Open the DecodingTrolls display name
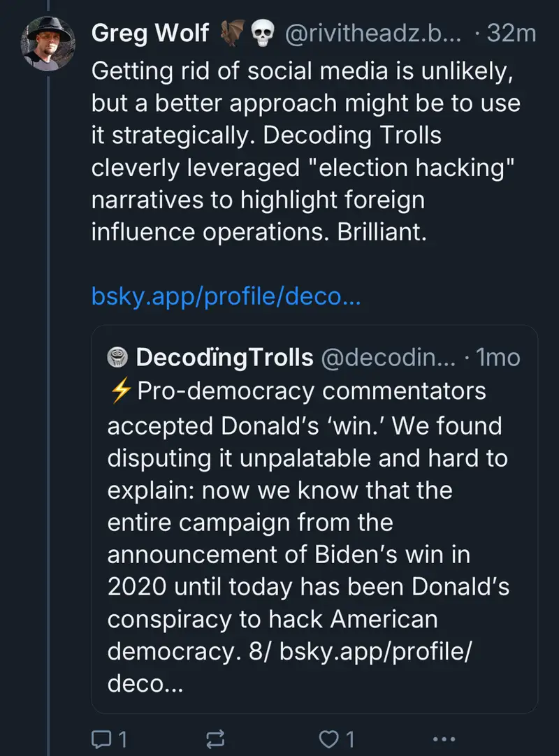 click(x=224, y=358)
